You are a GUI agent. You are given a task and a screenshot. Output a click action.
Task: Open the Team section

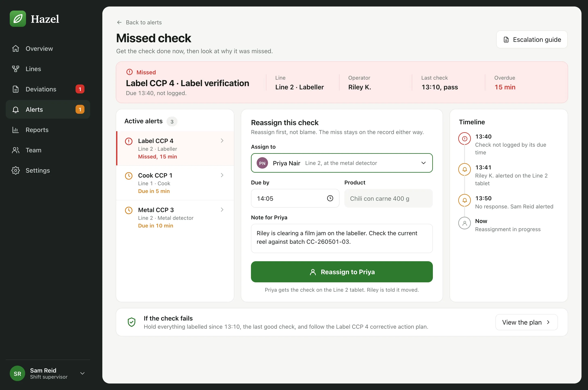click(x=48, y=150)
